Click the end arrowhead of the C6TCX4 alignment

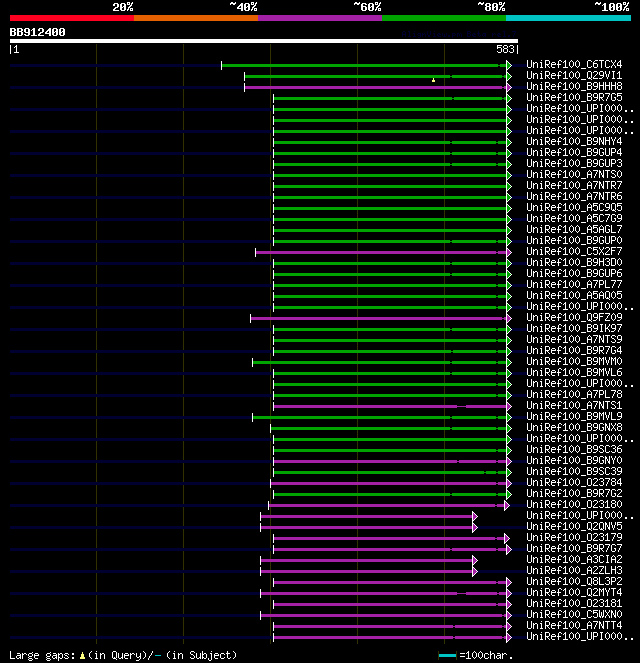click(509, 66)
